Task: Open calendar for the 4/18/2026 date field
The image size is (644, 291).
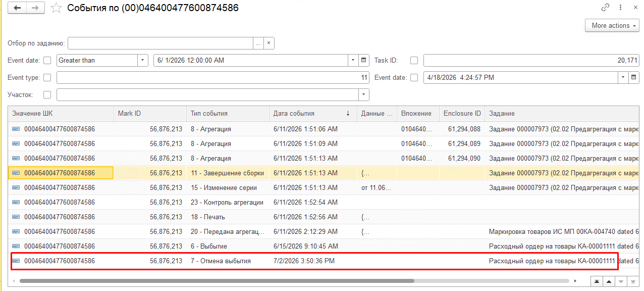Action: 634,78
